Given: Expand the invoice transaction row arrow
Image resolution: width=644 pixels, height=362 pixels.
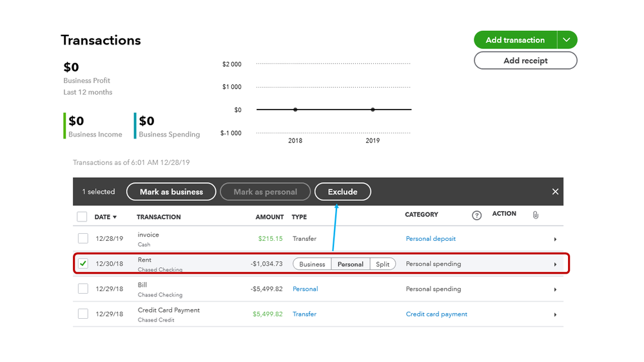Looking at the screenshot, I should pyautogui.click(x=555, y=239).
